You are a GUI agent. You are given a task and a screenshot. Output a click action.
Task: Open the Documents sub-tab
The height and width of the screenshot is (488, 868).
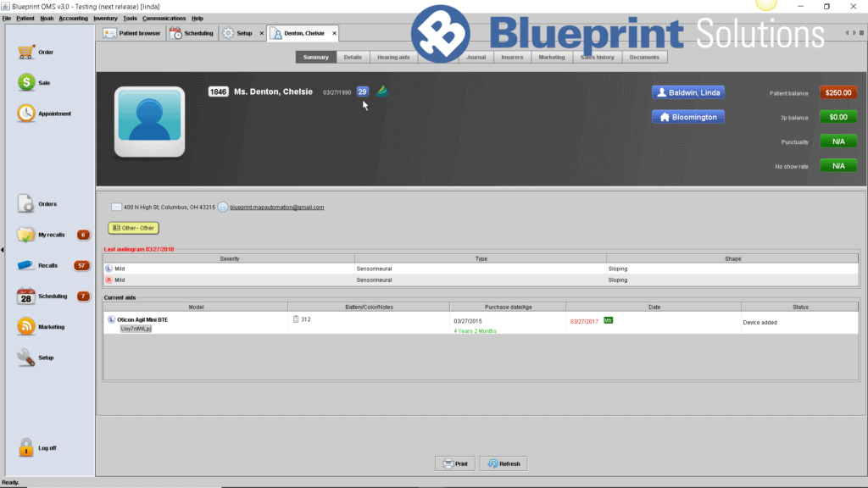pos(644,57)
